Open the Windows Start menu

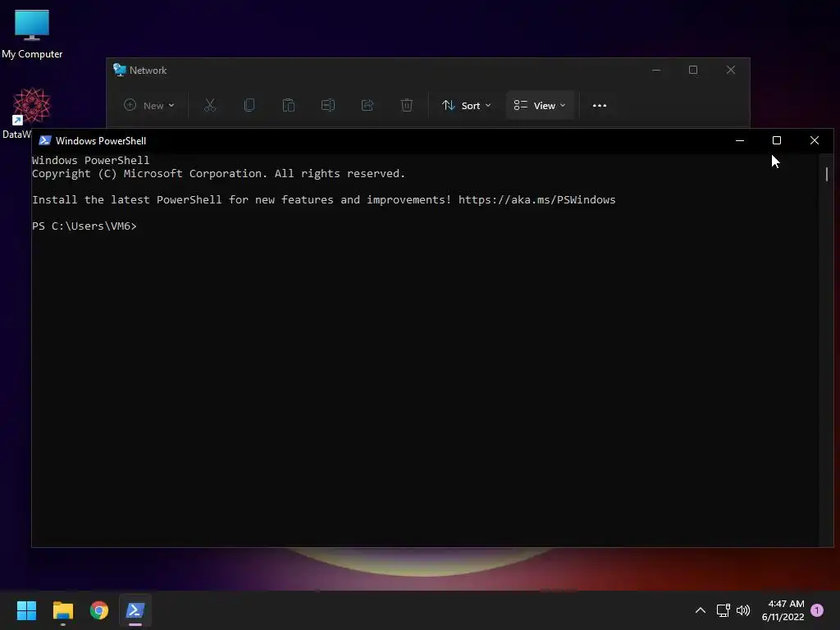pos(26,610)
